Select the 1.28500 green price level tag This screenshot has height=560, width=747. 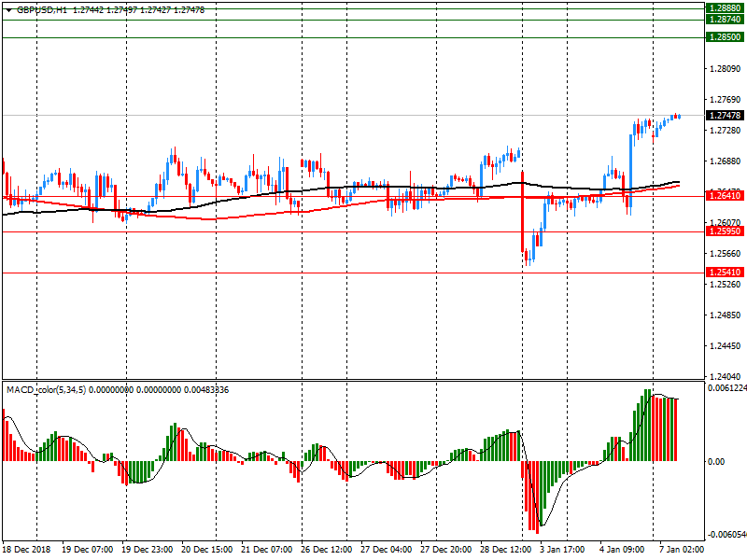pyautogui.click(x=725, y=37)
